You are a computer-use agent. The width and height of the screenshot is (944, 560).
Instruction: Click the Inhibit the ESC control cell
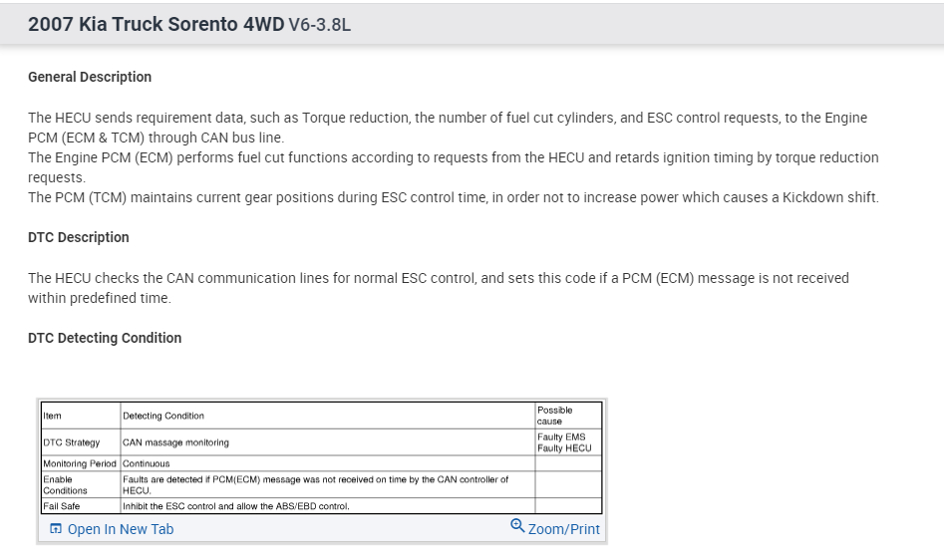[x=235, y=506]
